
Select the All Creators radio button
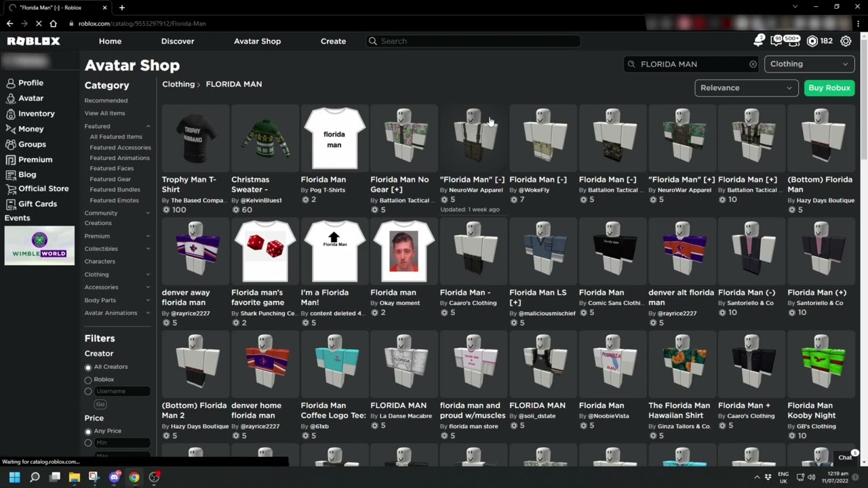88,367
